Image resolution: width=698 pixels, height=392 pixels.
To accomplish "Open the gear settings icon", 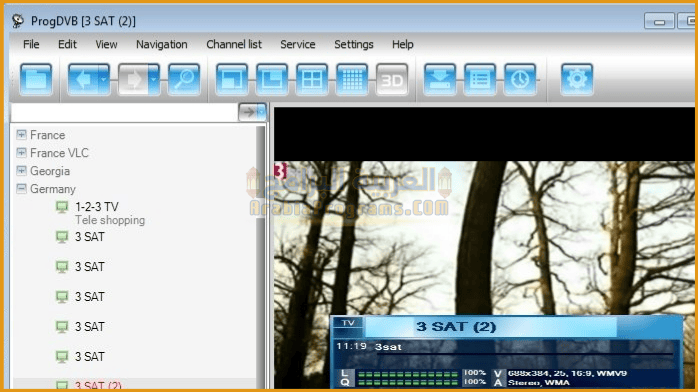I will (x=576, y=79).
